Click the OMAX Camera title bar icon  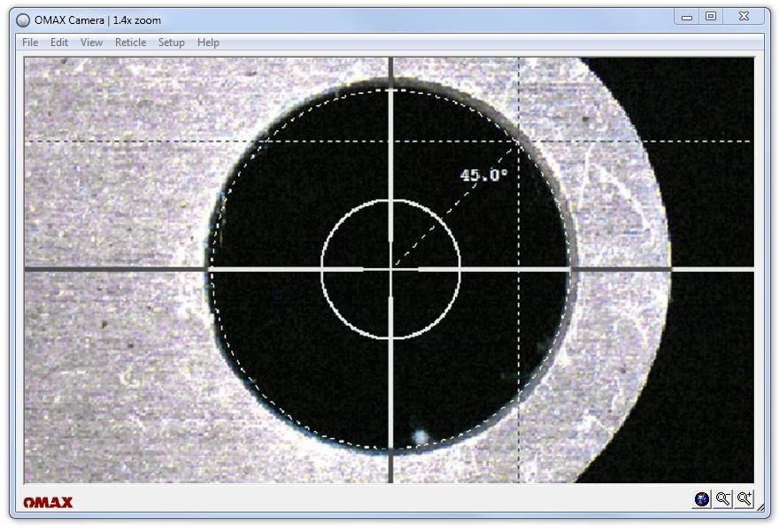point(23,20)
